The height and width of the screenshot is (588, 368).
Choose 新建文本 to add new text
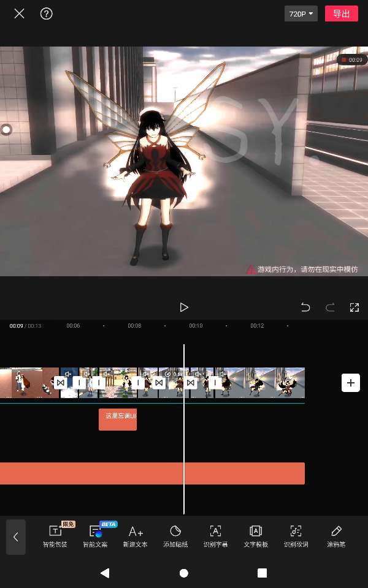coord(136,537)
